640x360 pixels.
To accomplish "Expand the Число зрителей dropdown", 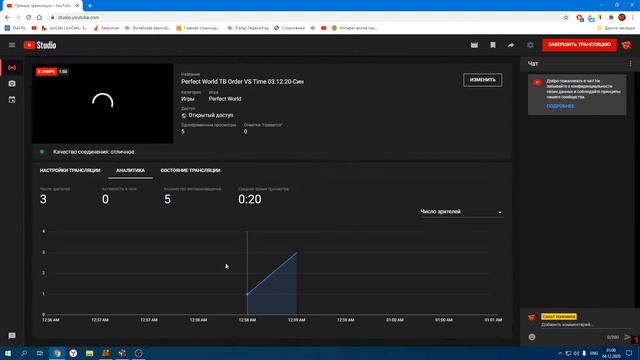I will point(461,212).
